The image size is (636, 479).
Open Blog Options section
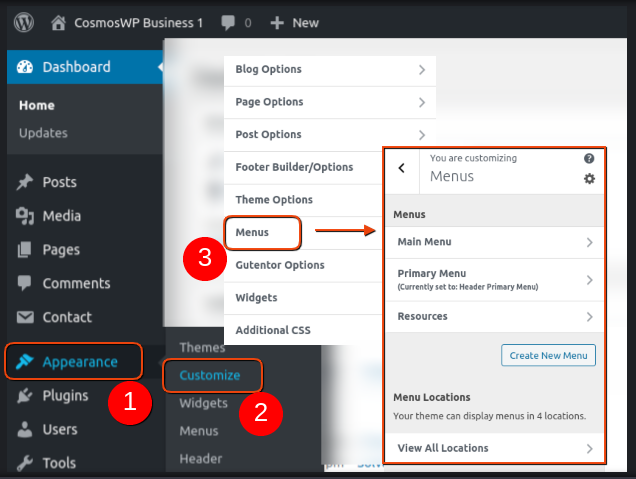coord(330,70)
